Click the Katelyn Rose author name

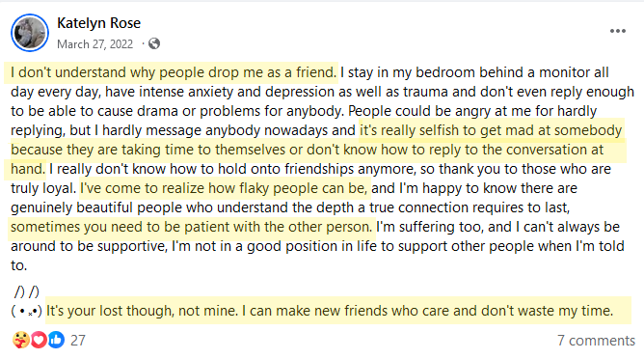98,23
